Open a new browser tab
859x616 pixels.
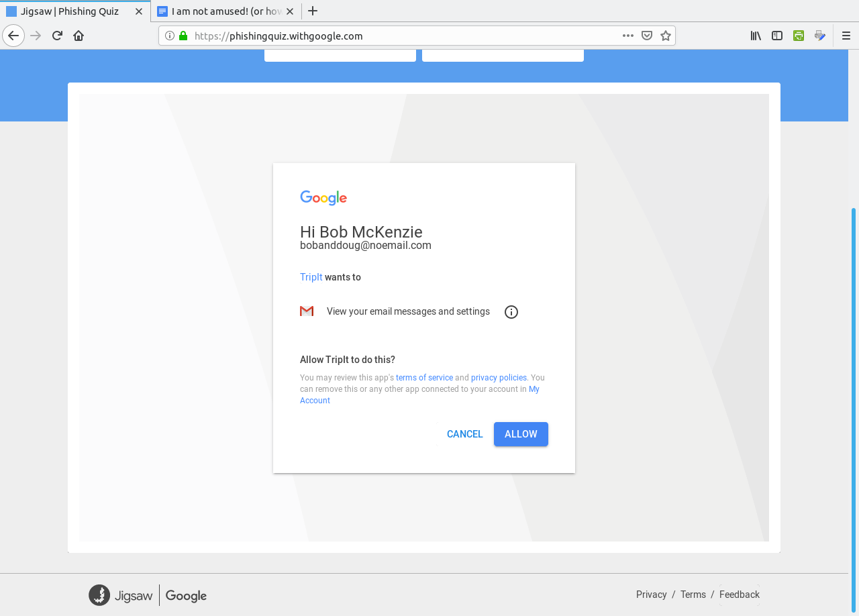(313, 11)
